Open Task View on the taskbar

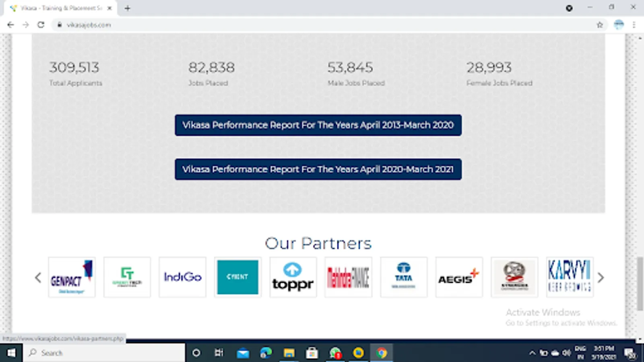219,353
